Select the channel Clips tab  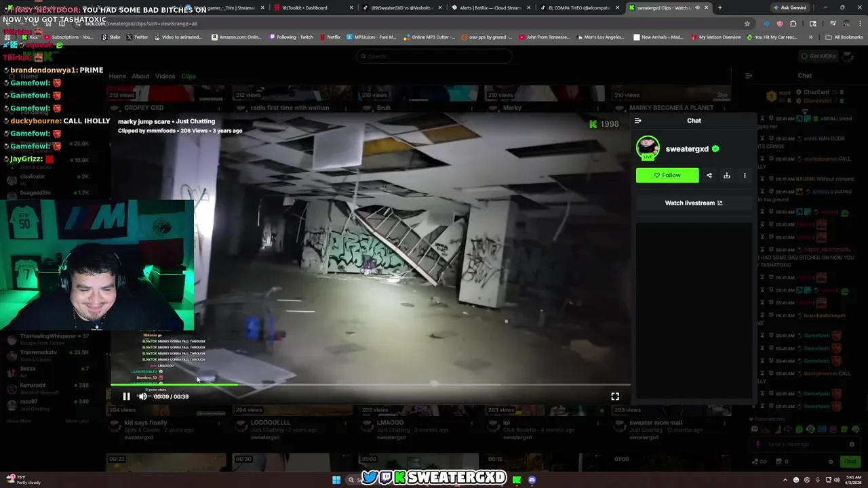coord(189,76)
